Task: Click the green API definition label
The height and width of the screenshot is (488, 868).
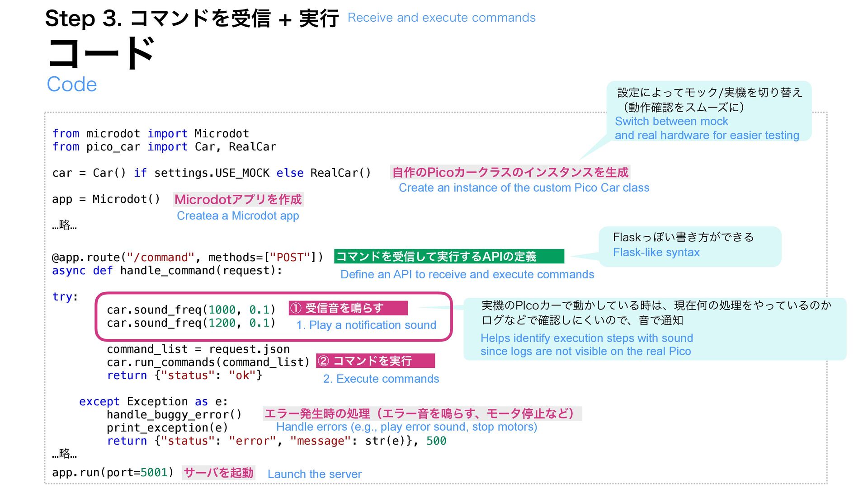Action: coord(448,257)
